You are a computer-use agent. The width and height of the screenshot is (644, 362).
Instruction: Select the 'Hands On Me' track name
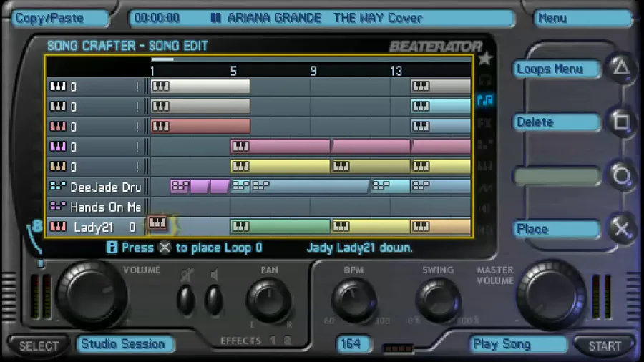coord(106,207)
